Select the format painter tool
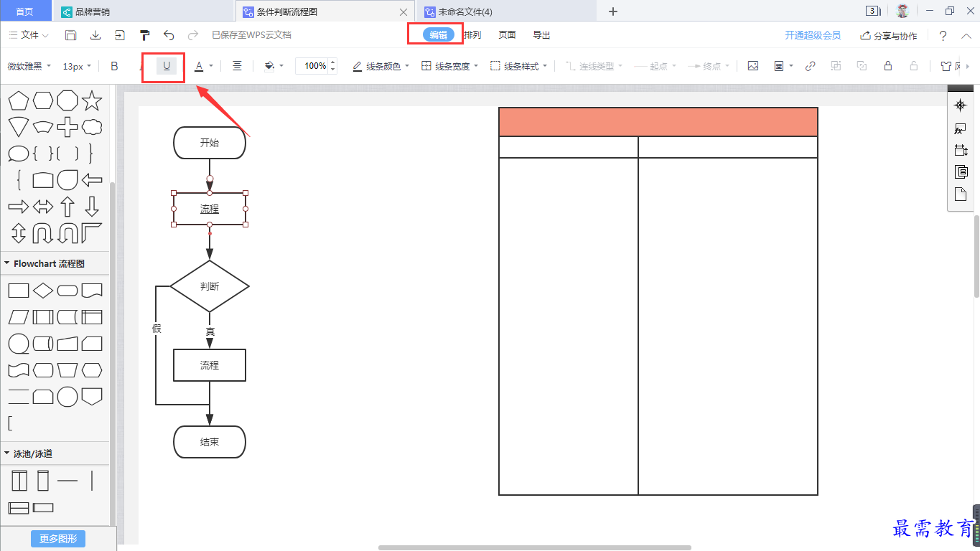The height and width of the screenshot is (551, 980). coord(144,35)
